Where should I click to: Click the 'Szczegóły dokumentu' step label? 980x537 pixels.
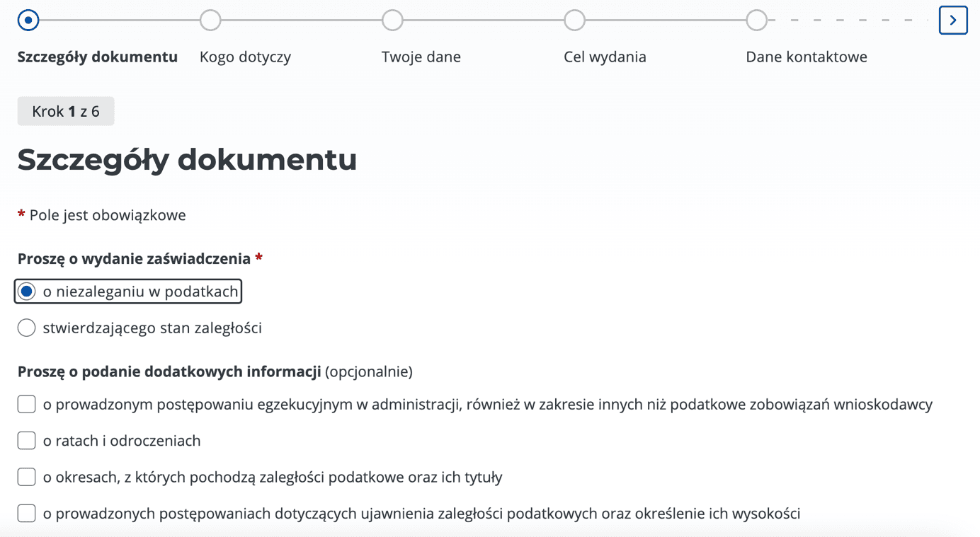pyautogui.click(x=98, y=57)
